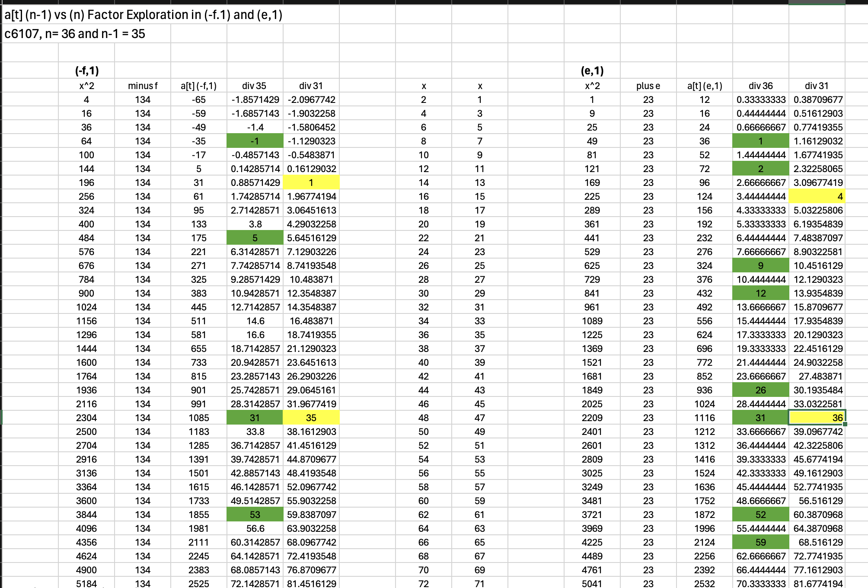The height and width of the screenshot is (588, 868).
Task: Select the green '52' cell in div 36
Action: pyautogui.click(x=761, y=514)
